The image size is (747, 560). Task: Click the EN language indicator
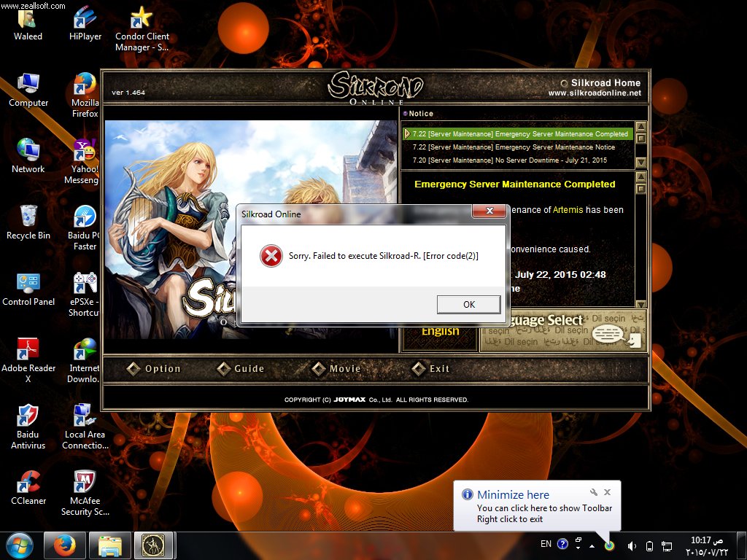point(546,544)
